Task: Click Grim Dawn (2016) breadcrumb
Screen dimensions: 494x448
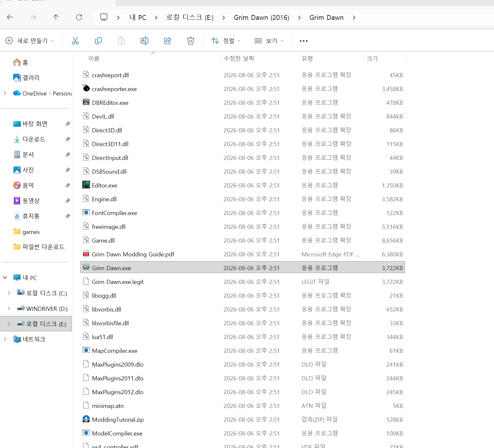Action: tap(261, 17)
